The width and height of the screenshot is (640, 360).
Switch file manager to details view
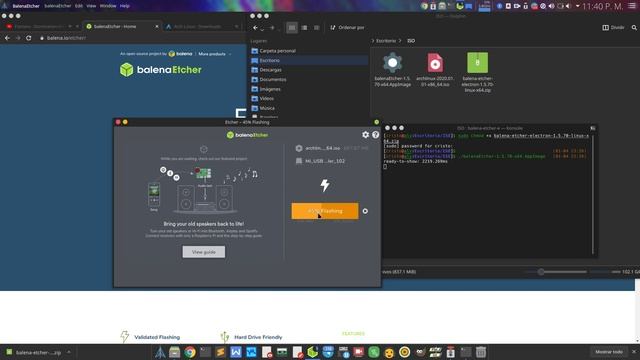coord(316,28)
